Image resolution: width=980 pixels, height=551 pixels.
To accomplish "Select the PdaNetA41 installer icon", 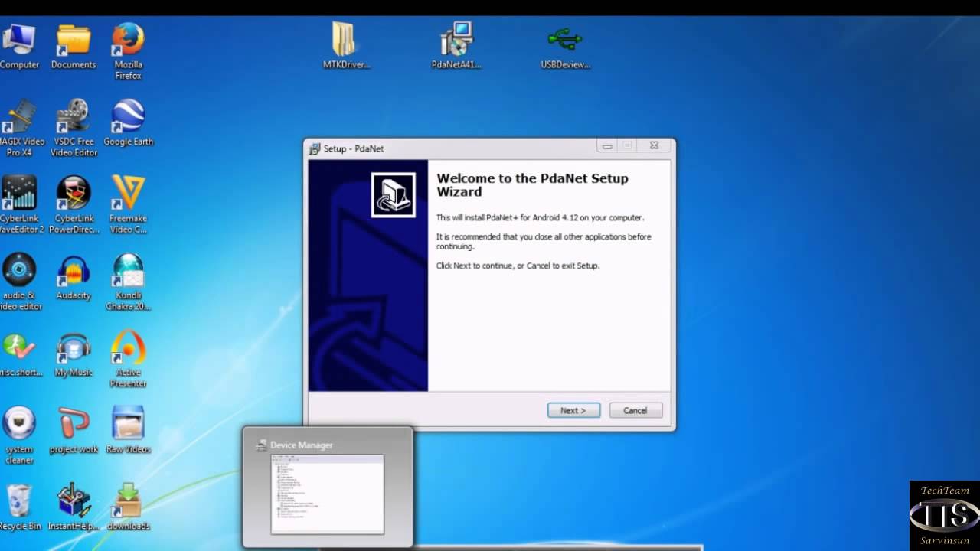I will 456,45.
